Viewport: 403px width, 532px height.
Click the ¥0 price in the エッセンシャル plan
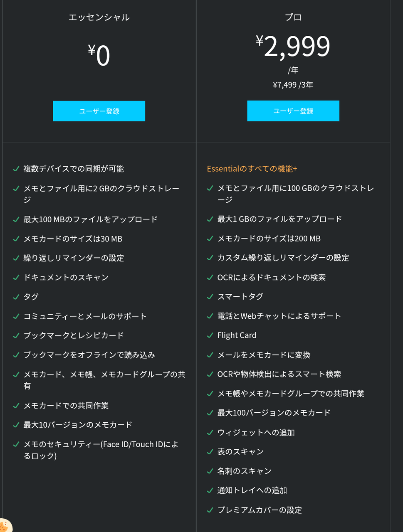tap(99, 56)
